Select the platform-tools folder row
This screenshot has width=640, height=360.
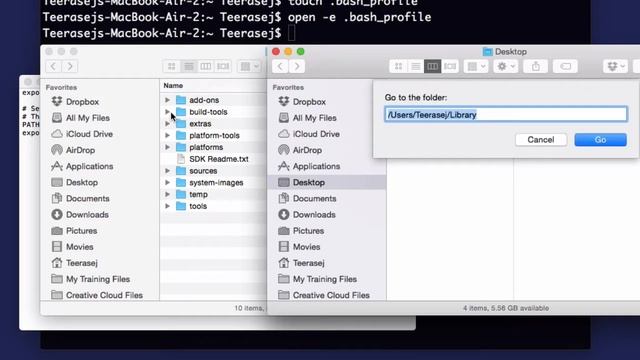pos(213,136)
